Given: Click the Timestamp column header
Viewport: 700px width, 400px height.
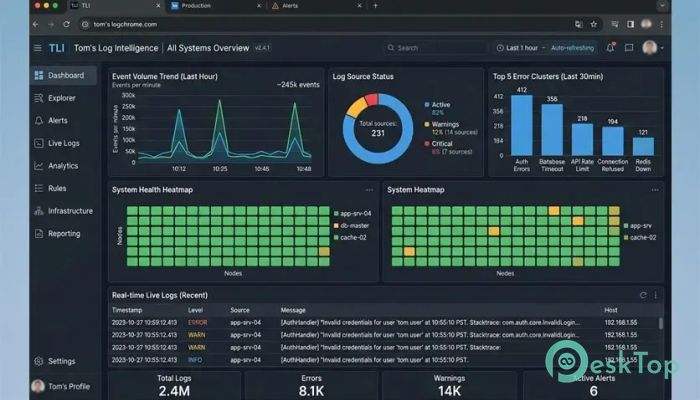Looking at the screenshot, I should coord(127,310).
